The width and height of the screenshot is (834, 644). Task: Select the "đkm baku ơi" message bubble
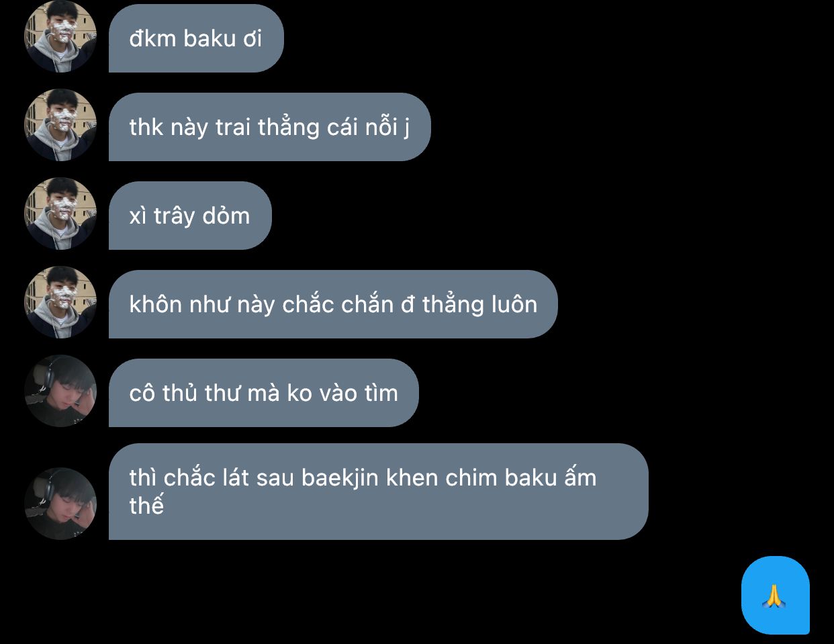196,38
